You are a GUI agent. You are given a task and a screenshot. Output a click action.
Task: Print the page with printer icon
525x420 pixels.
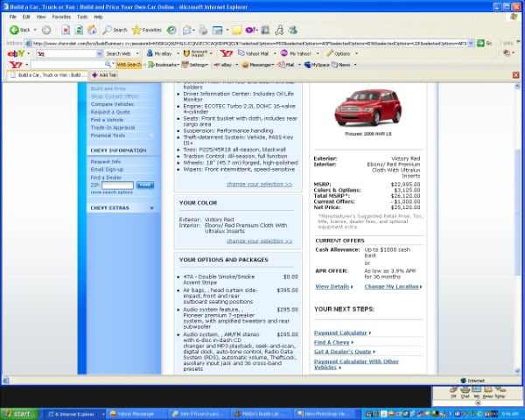203,30
